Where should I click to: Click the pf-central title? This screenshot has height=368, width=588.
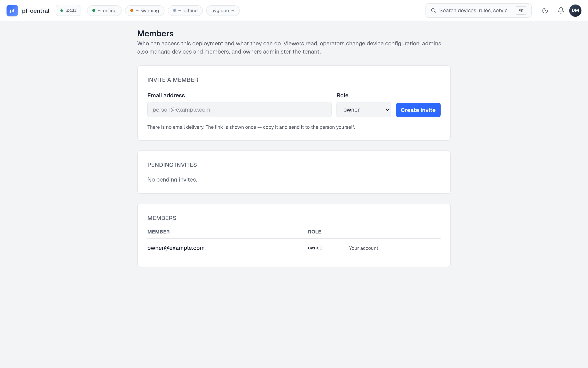[x=36, y=11]
